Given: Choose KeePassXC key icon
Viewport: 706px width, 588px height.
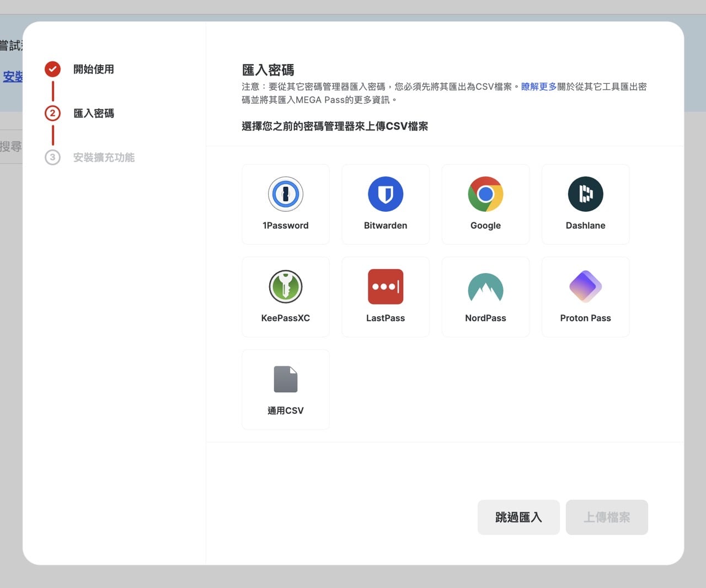Looking at the screenshot, I should (286, 287).
